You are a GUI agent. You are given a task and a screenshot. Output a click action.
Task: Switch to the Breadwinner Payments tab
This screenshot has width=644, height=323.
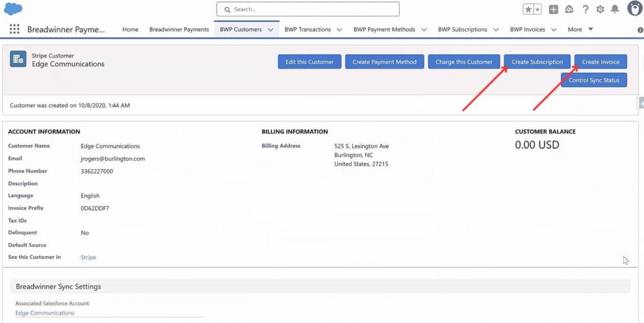click(179, 30)
